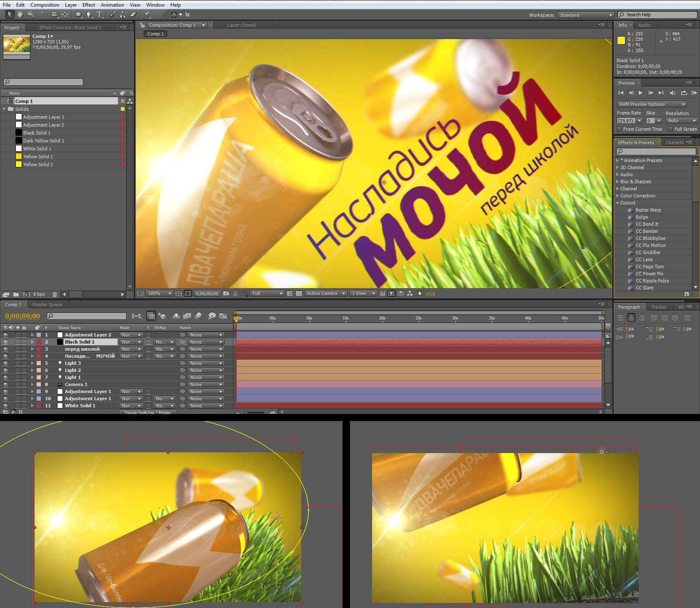Viewport: 700px width, 608px height.
Task: Click the Region of Interest icon
Action: 290,294
